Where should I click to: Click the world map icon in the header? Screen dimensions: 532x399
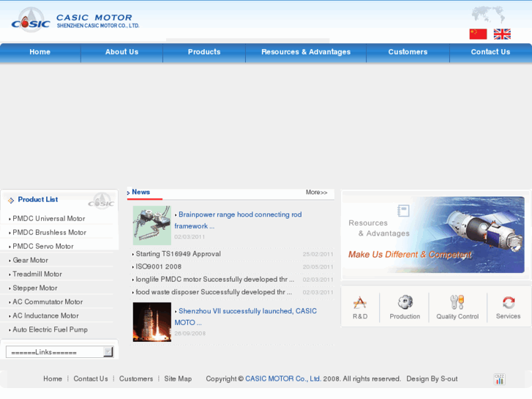pyautogui.click(x=488, y=15)
